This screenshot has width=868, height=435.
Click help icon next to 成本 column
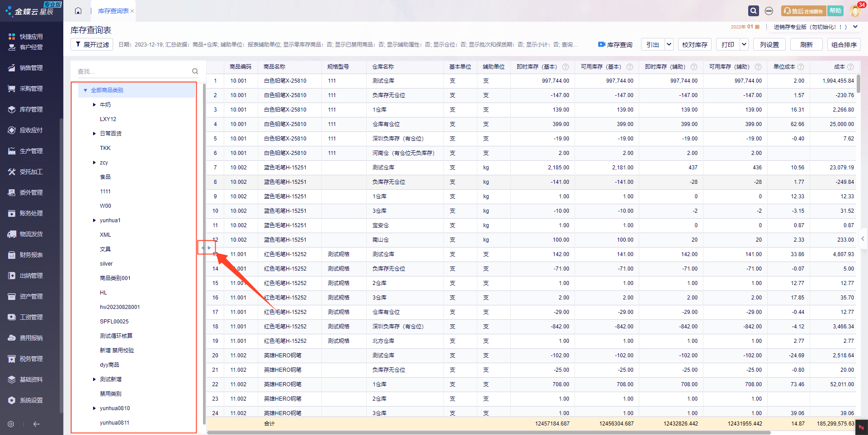click(850, 67)
